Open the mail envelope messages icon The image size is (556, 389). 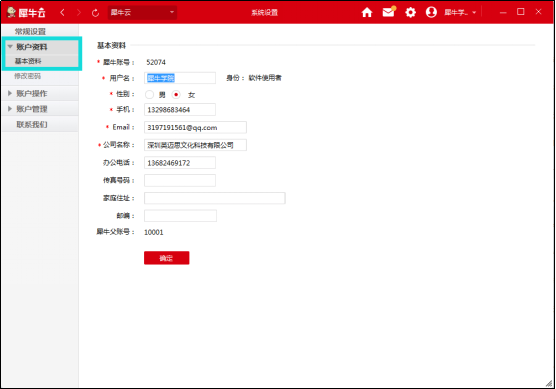[389, 12]
